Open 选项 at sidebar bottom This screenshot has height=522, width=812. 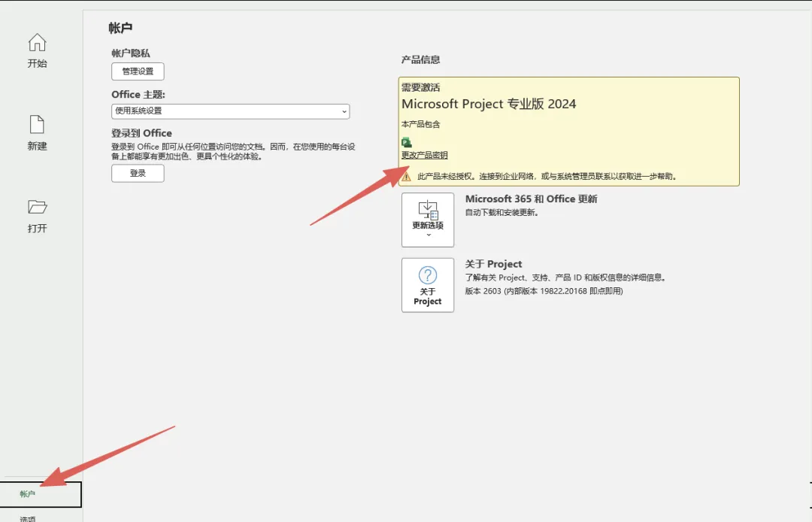click(x=28, y=517)
